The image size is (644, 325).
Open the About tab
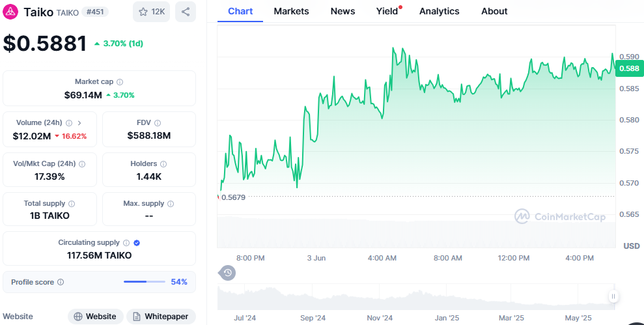tap(494, 11)
